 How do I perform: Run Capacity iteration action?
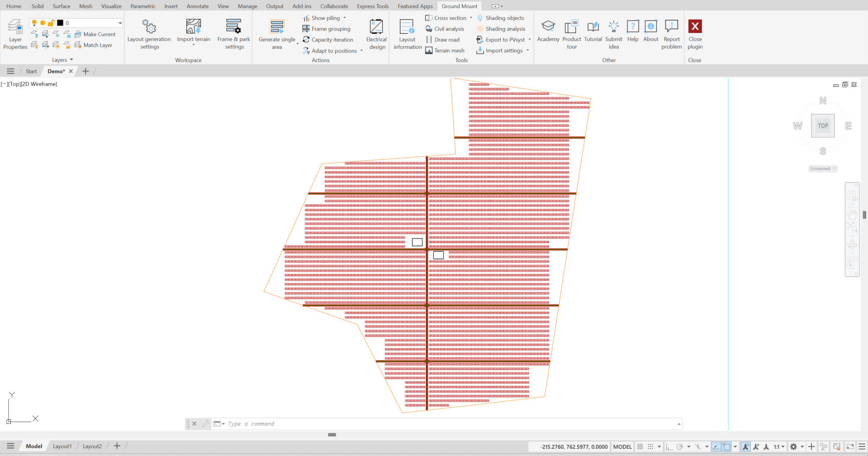click(328, 40)
